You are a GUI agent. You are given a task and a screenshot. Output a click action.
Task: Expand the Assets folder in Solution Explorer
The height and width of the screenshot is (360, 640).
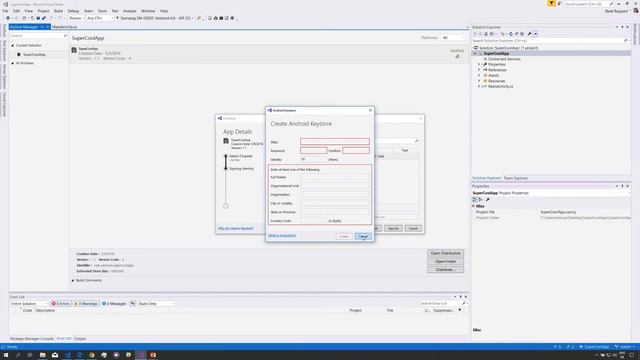(479, 76)
